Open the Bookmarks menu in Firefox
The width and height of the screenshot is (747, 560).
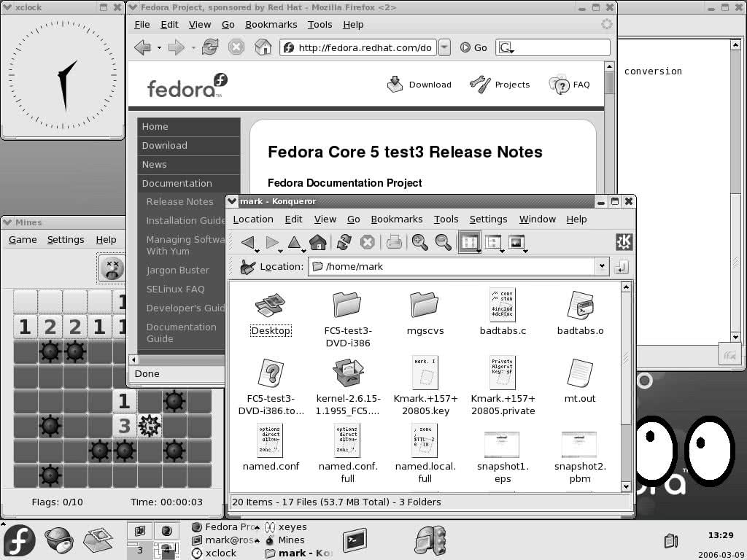(x=271, y=25)
